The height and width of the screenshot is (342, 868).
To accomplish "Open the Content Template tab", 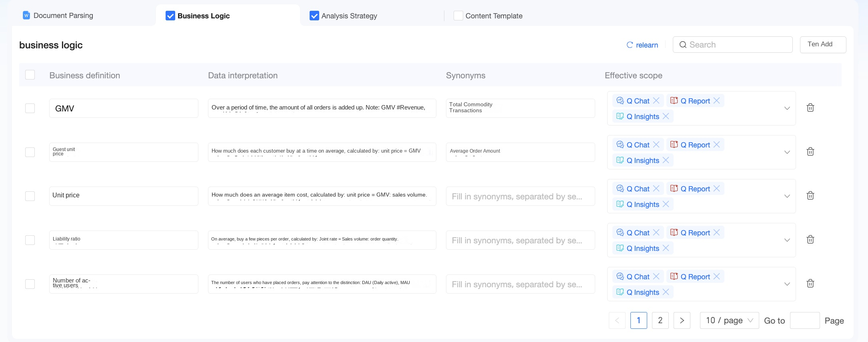I will click(x=494, y=16).
